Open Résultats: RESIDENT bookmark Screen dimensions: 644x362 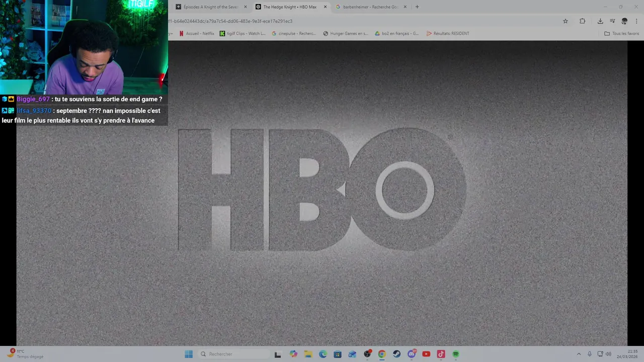click(x=448, y=34)
